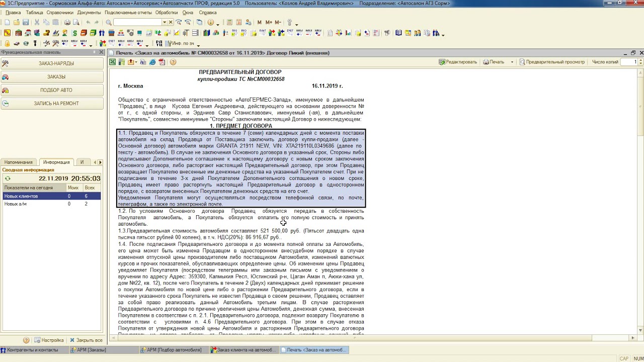The image size is (644, 362).
Task: Open the Справочники menu
Action: (60, 13)
